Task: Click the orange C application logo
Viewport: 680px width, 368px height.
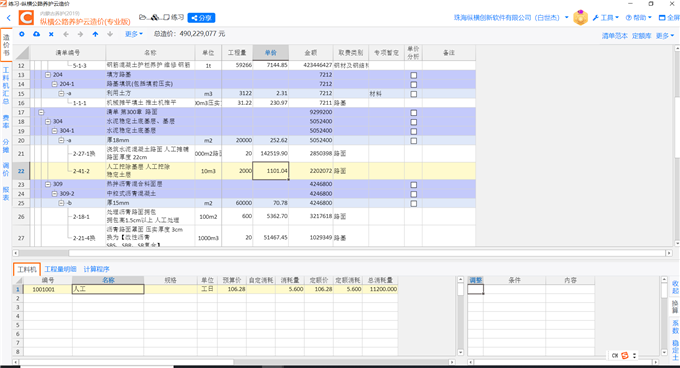Action: pos(26,18)
